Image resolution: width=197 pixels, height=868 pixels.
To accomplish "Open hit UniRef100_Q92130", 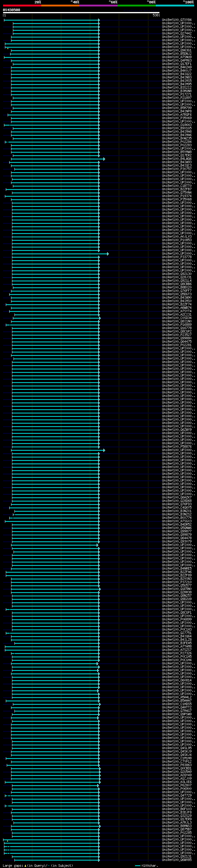I will pyautogui.click(x=177, y=274).
